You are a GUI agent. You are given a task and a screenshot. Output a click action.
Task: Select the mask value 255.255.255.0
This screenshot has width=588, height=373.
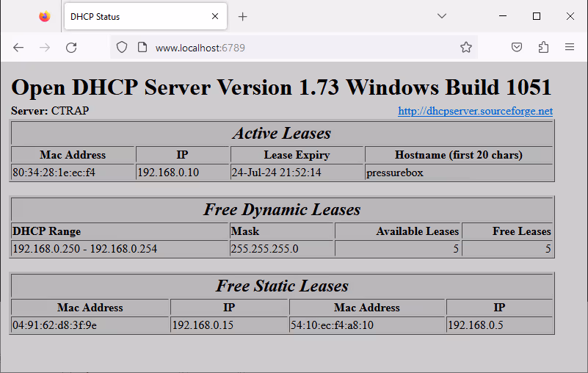click(265, 249)
